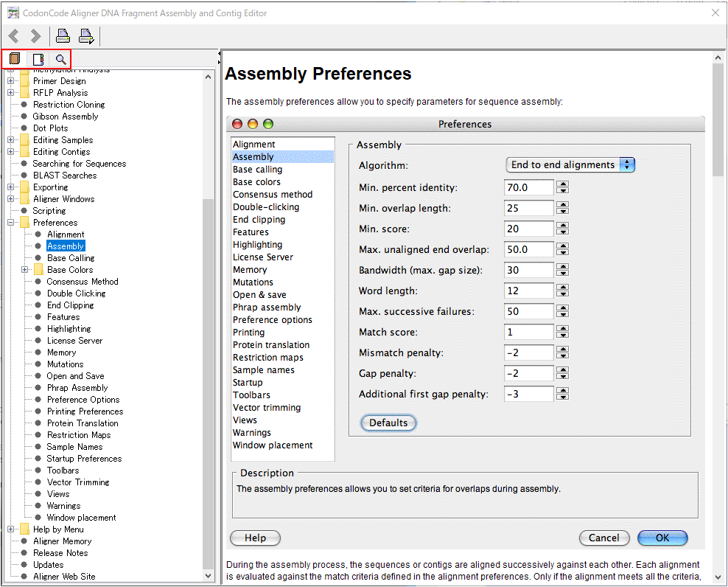Viewport: 728px width, 587px height.
Task: Go back to previous help page
Action: pyautogui.click(x=14, y=36)
